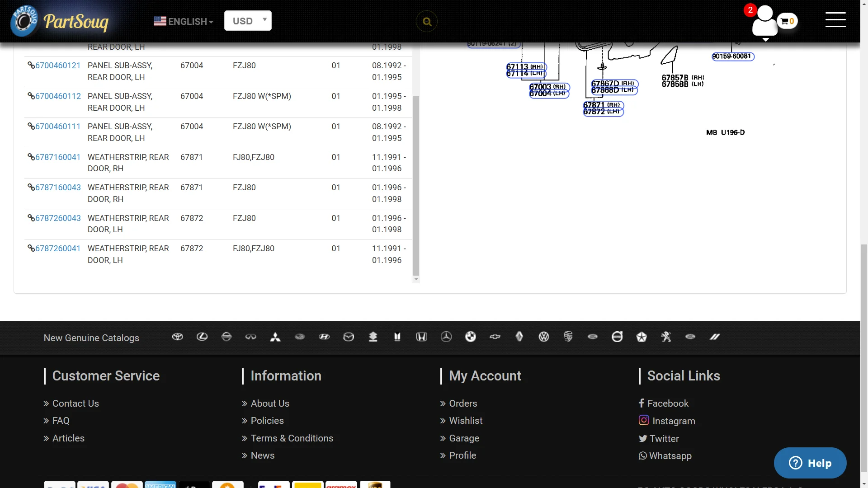The height and width of the screenshot is (488, 868).
Task: Click the Terms & Conditions footer link
Action: pyautogui.click(x=292, y=438)
